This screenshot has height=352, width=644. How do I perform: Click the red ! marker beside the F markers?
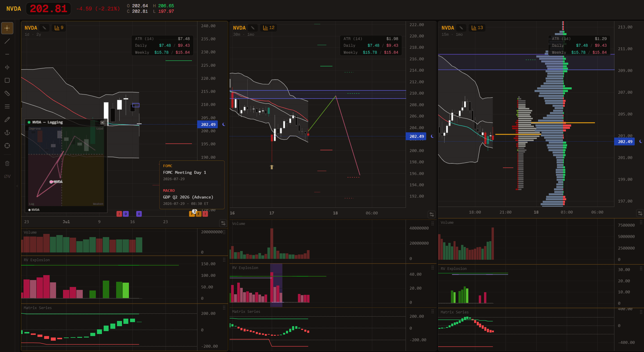(205, 214)
